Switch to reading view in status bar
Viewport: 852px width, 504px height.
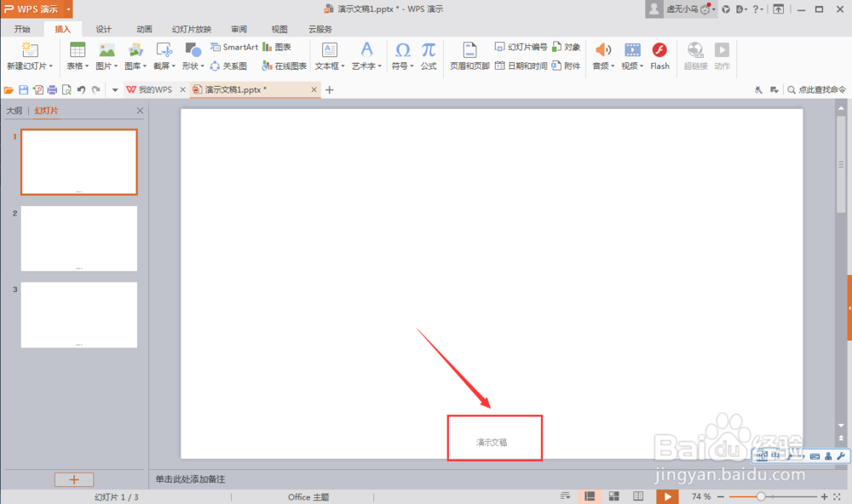pyautogui.click(x=638, y=496)
